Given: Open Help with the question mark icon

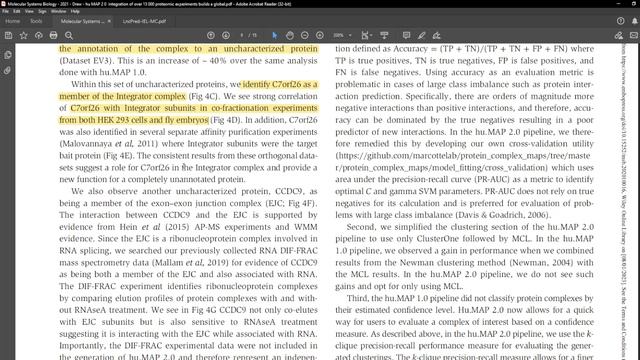Looking at the screenshot, I should (620, 21).
